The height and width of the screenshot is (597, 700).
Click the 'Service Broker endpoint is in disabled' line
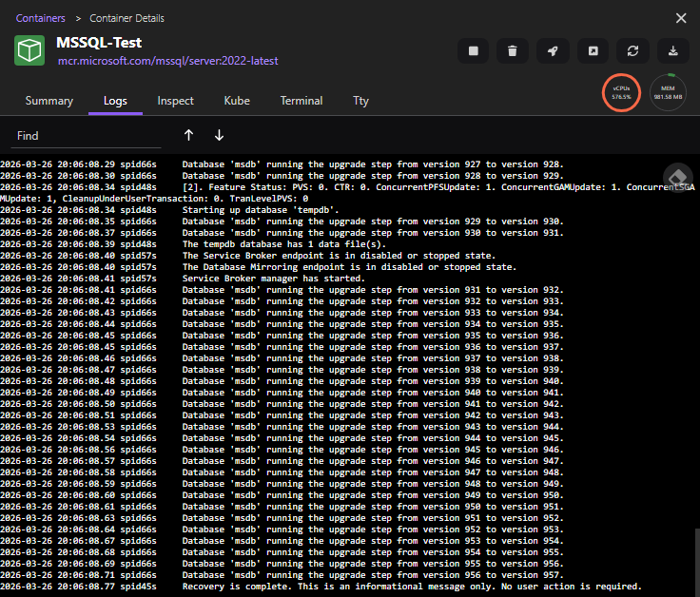[248, 256]
